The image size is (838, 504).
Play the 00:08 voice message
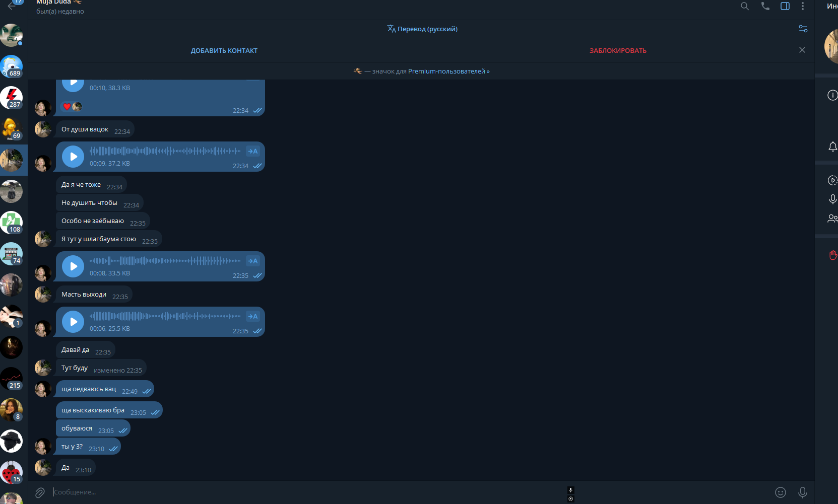tap(73, 266)
